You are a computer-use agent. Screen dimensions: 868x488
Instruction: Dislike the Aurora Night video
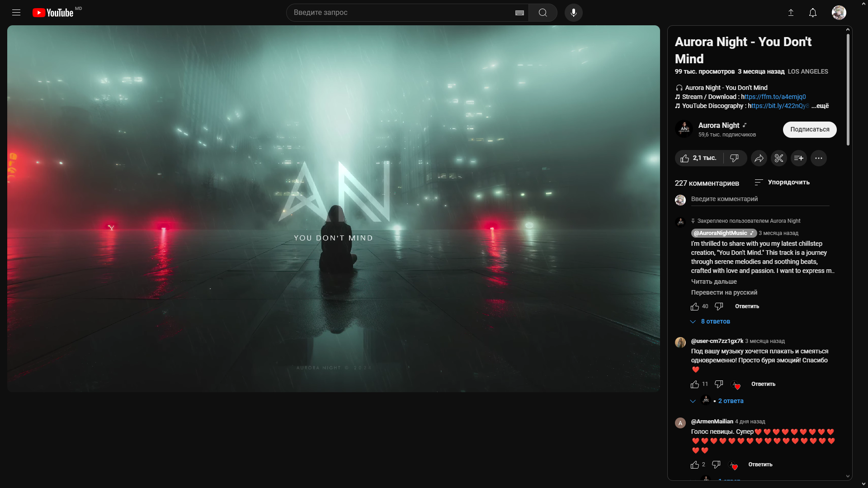click(x=735, y=158)
